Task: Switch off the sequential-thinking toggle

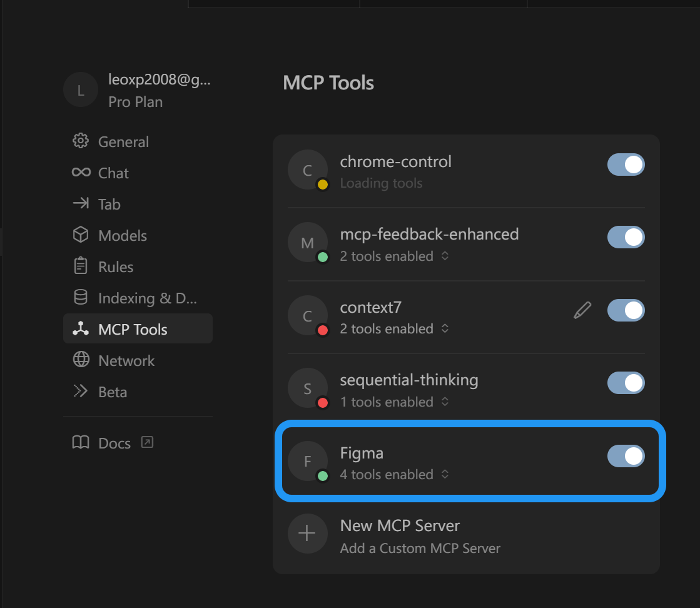Action: tap(626, 383)
